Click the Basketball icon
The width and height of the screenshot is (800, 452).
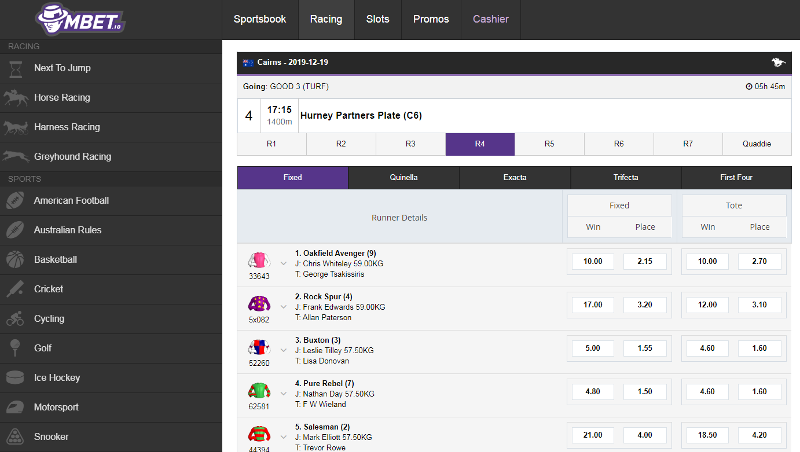(x=15, y=259)
